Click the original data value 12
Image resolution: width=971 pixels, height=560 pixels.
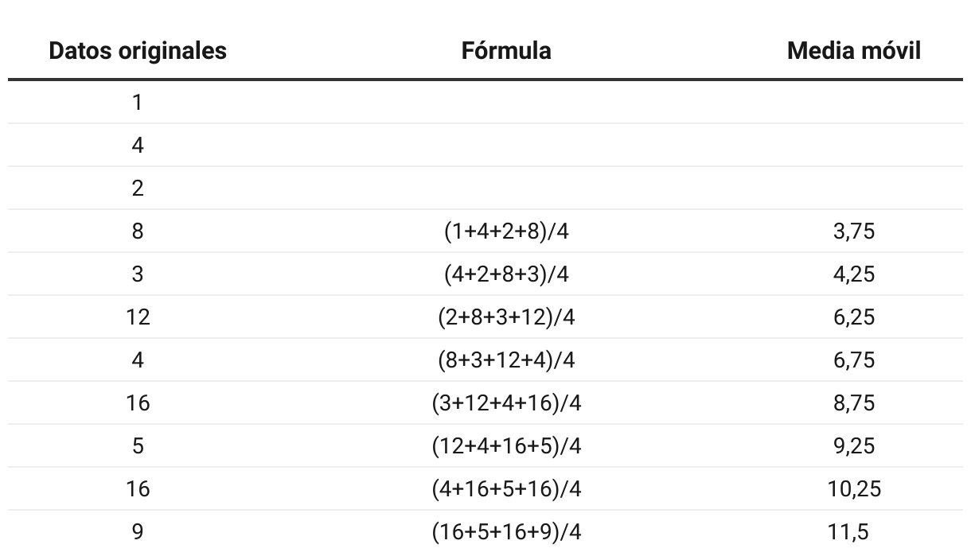point(138,317)
